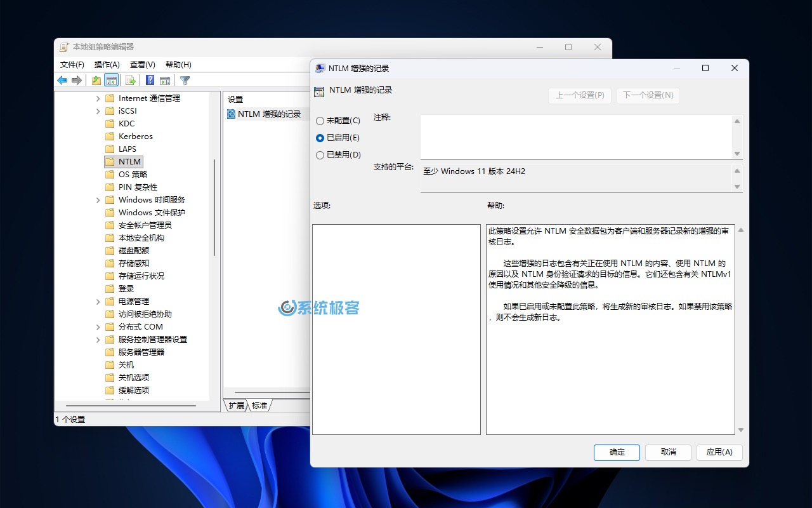
Task: Expand the 分布式 COM node
Action: (x=98, y=327)
